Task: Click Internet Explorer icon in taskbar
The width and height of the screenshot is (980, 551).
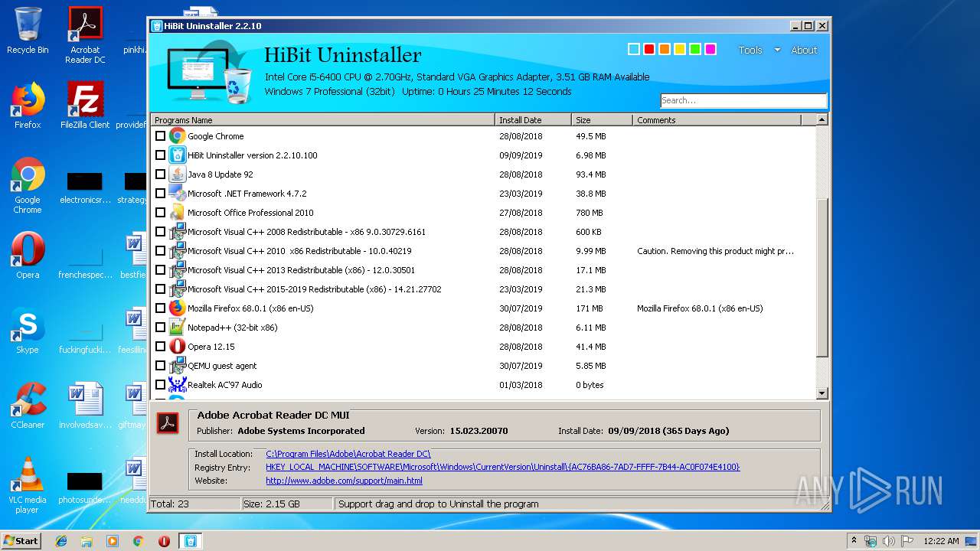Action: (61, 541)
